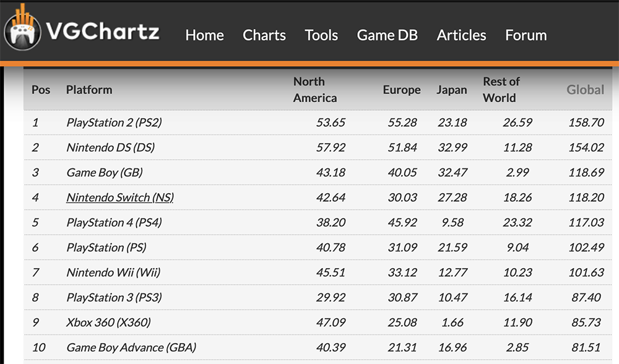Sort by North America column header
The width and height of the screenshot is (619, 364).
point(314,90)
